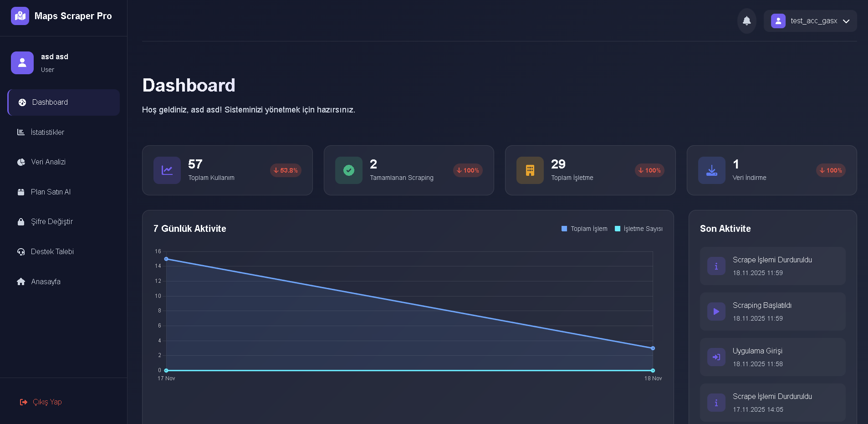Click the Tamamlanan Scraping checkmark icon

tap(349, 170)
